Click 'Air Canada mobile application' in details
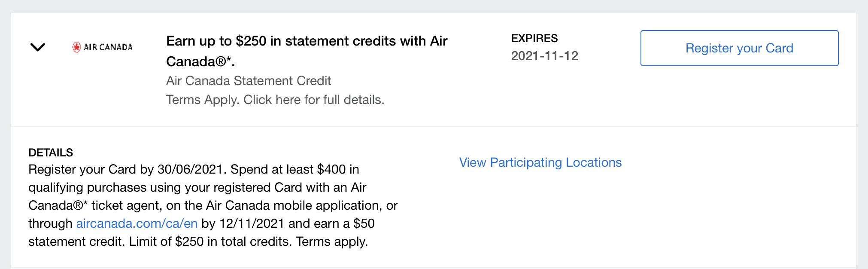Viewport: 868px width, 269px height. [294, 205]
